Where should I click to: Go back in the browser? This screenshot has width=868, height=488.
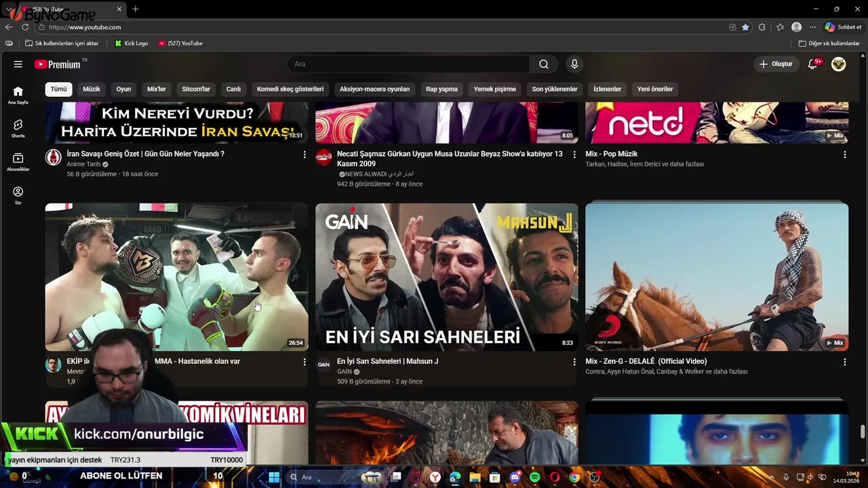click(8, 27)
